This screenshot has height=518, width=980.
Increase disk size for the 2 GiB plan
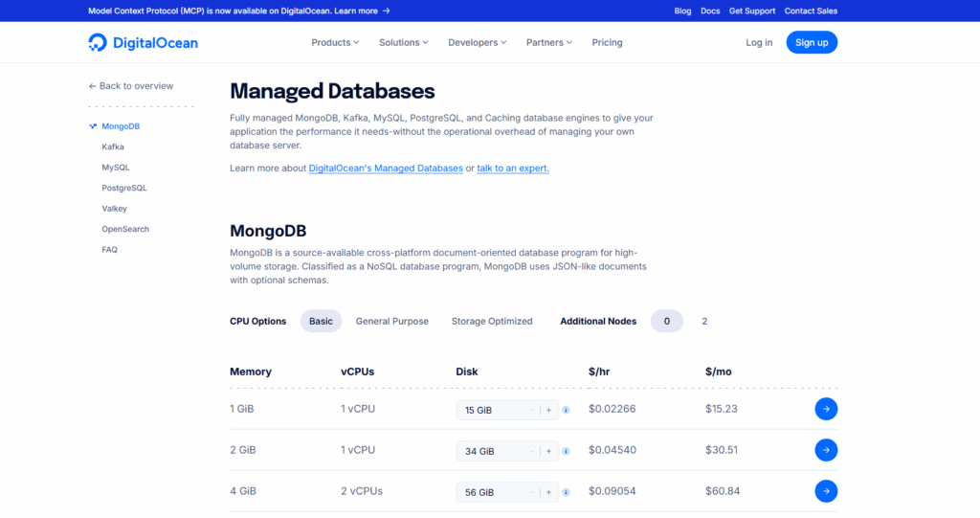548,451
